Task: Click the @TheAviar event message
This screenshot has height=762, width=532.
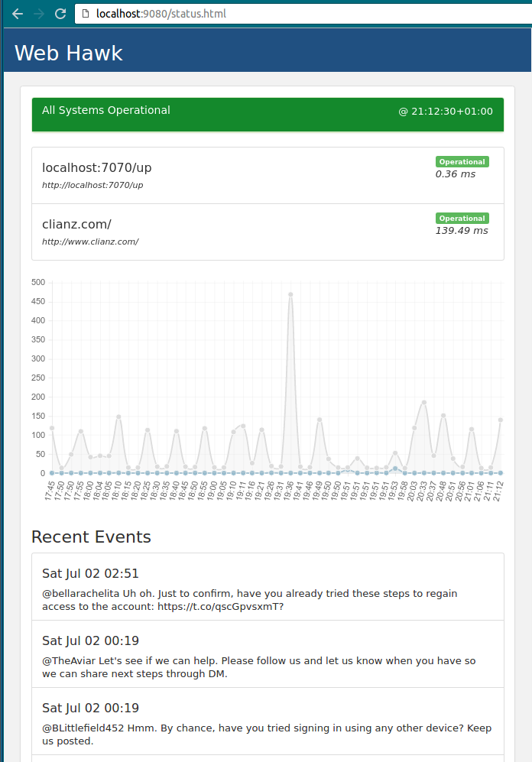Action: click(259, 667)
